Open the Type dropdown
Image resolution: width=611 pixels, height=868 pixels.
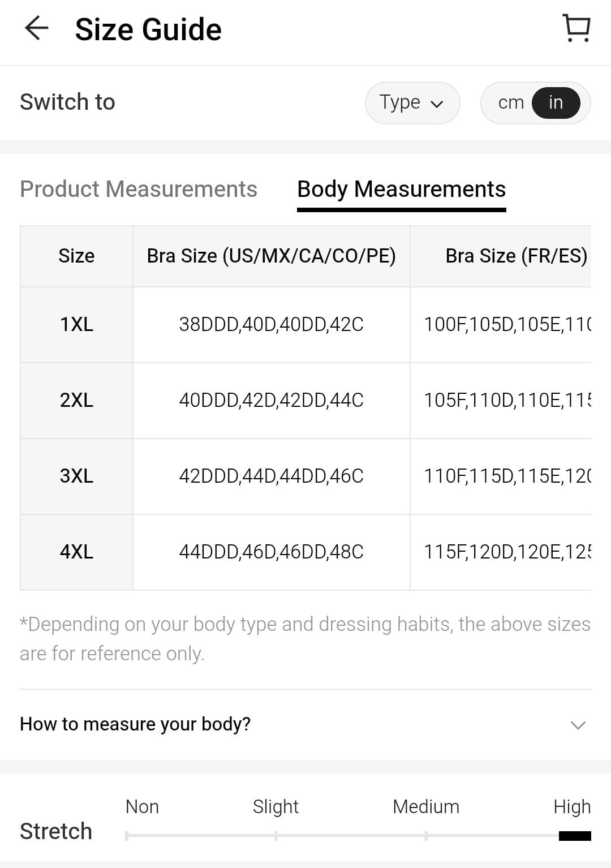(412, 102)
